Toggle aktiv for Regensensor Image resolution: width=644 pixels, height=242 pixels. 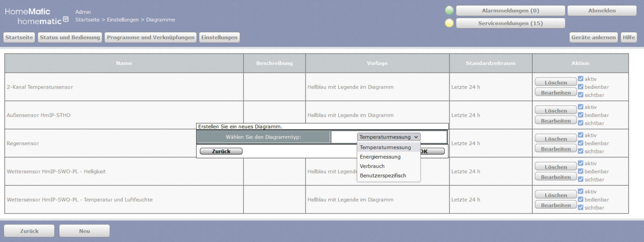tap(580, 135)
